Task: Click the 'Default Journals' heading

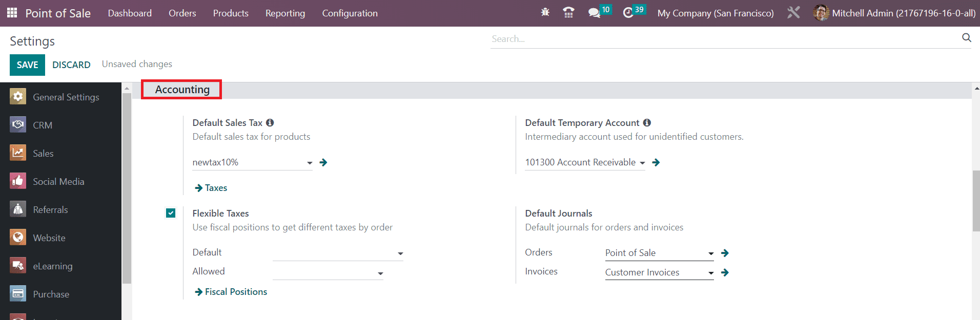Action: 559,214
